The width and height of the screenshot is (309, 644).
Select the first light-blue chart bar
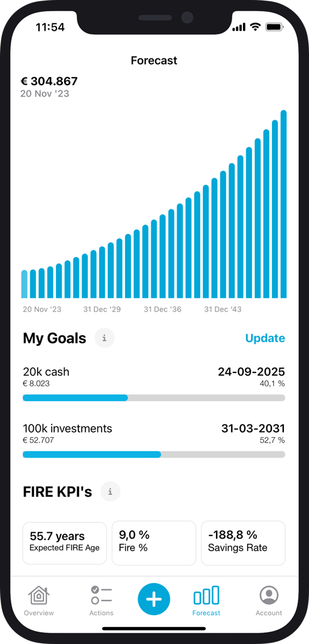[24, 284]
